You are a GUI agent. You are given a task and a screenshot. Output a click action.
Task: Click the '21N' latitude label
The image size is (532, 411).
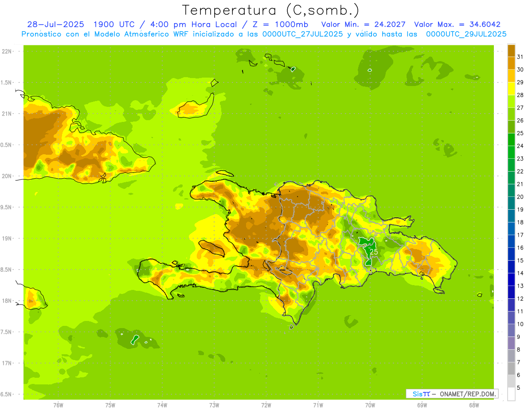click(7, 114)
